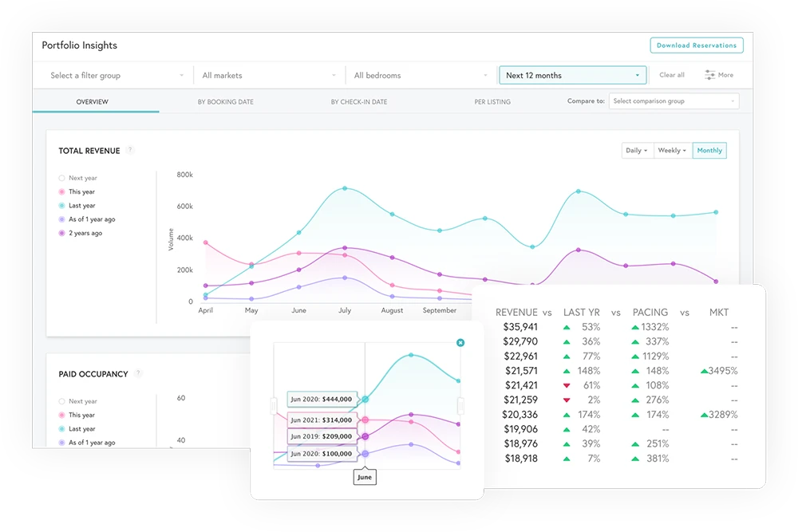Image resolution: width=798 pixels, height=532 pixels.
Task: Toggle Next year series in Paid Occupancy
Action: click(x=78, y=401)
